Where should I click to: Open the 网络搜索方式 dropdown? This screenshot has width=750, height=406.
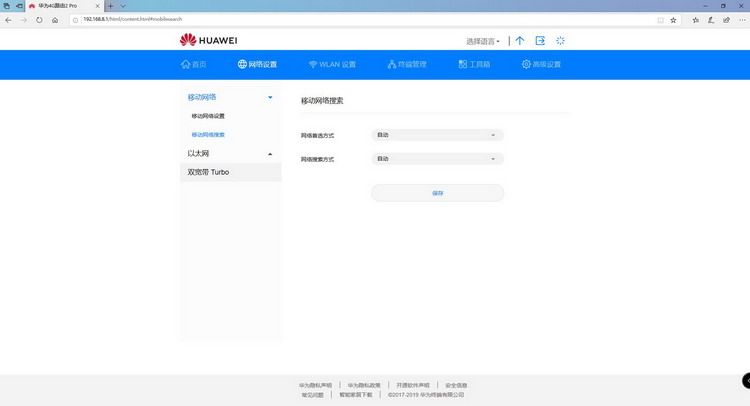[437, 159]
